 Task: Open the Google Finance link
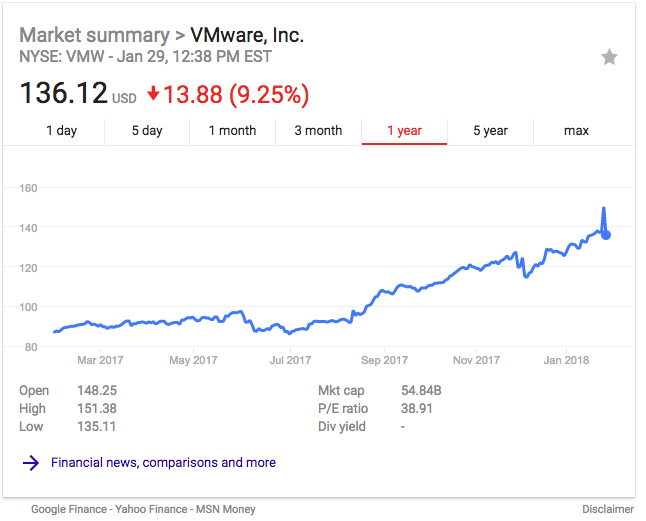click(x=69, y=509)
